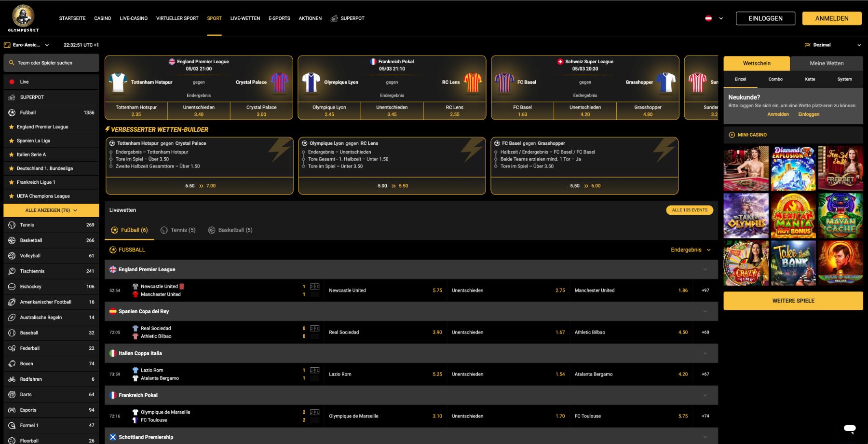The image size is (868, 444).
Task: Switch to the Tennis (5) live tab
Action: [x=178, y=230]
